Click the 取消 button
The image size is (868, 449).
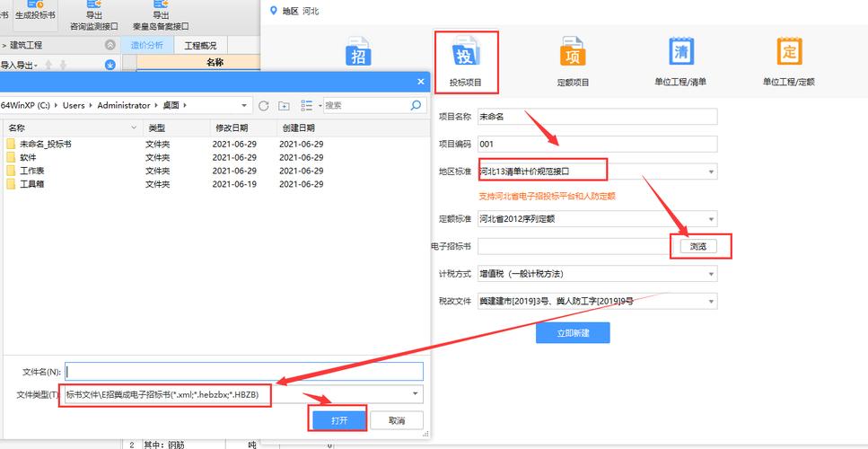(x=397, y=420)
